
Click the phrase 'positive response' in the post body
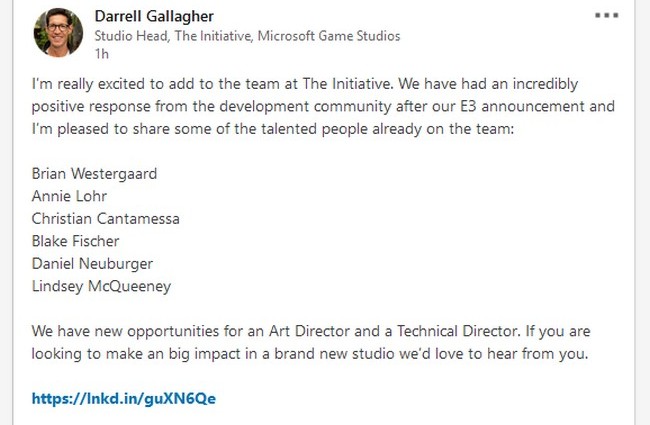click(x=91, y=107)
